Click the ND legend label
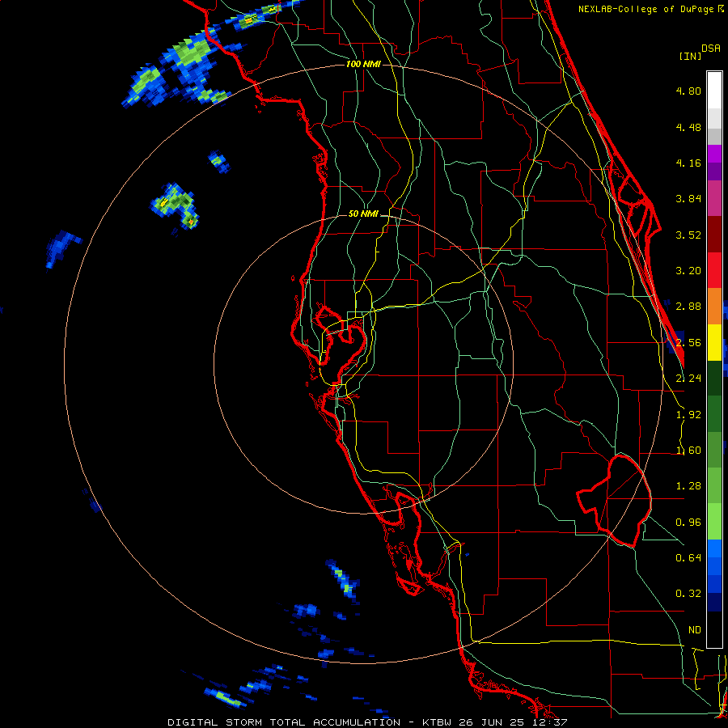The width and height of the screenshot is (728, 728). [695, 630]
